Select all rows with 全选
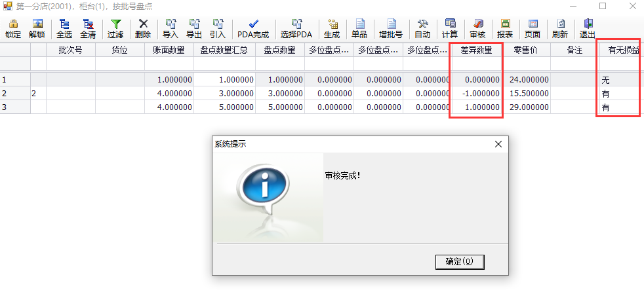This screenshot has height=294, width=644. 64,29
